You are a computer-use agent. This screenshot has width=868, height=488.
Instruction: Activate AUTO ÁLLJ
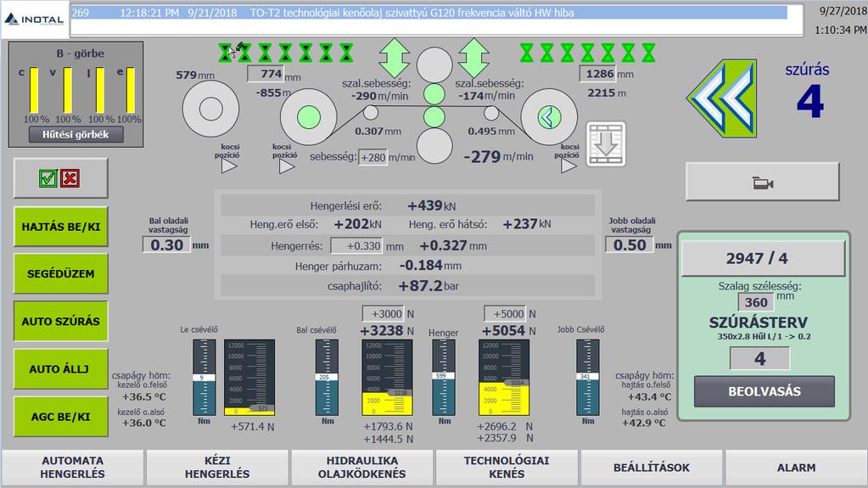pos(61,369)
